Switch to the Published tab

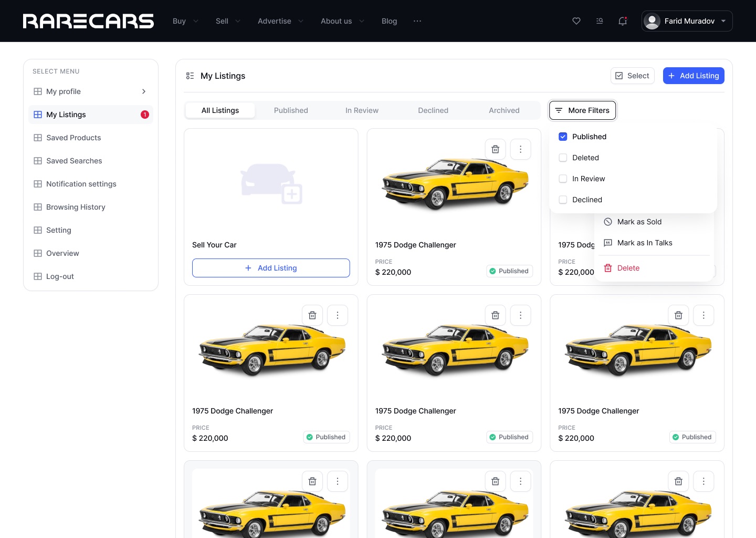[291, 110]
